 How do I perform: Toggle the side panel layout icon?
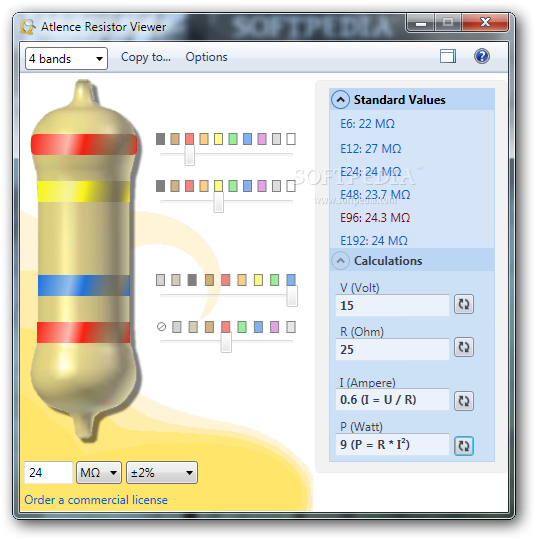point(447,56)
